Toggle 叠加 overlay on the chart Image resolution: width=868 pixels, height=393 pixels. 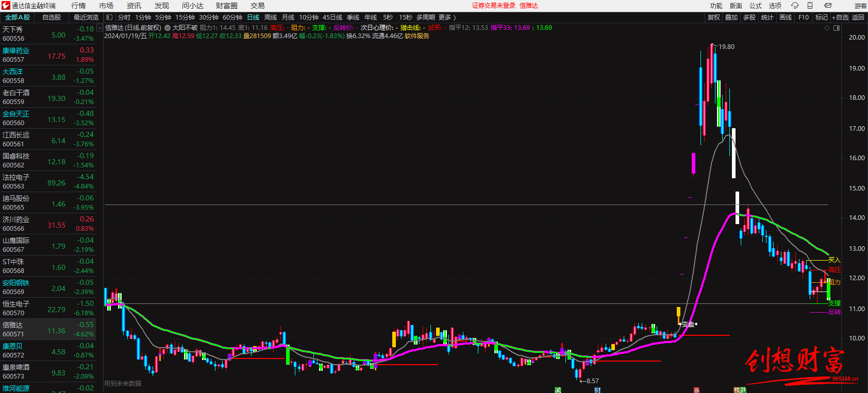[731, 18]
